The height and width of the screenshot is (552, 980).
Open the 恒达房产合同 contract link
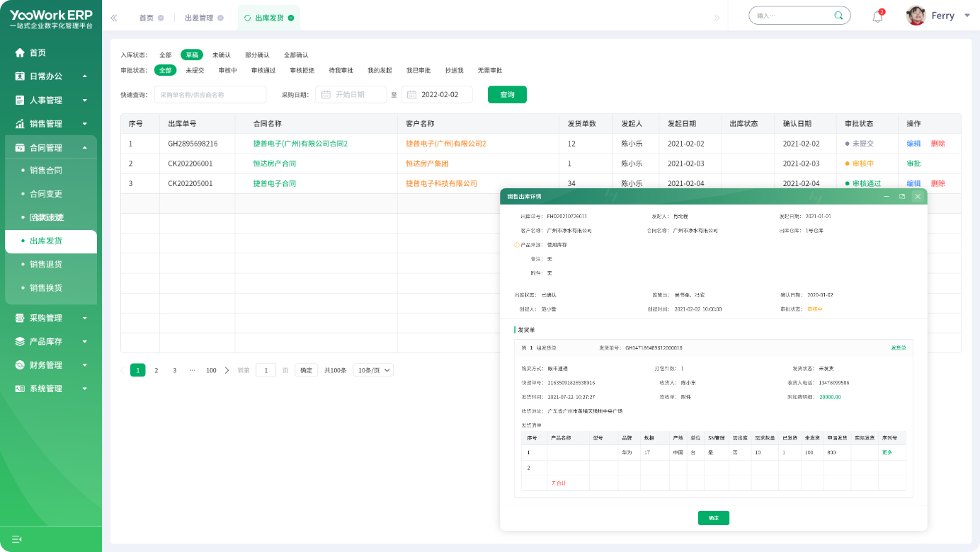click(275, 163)
